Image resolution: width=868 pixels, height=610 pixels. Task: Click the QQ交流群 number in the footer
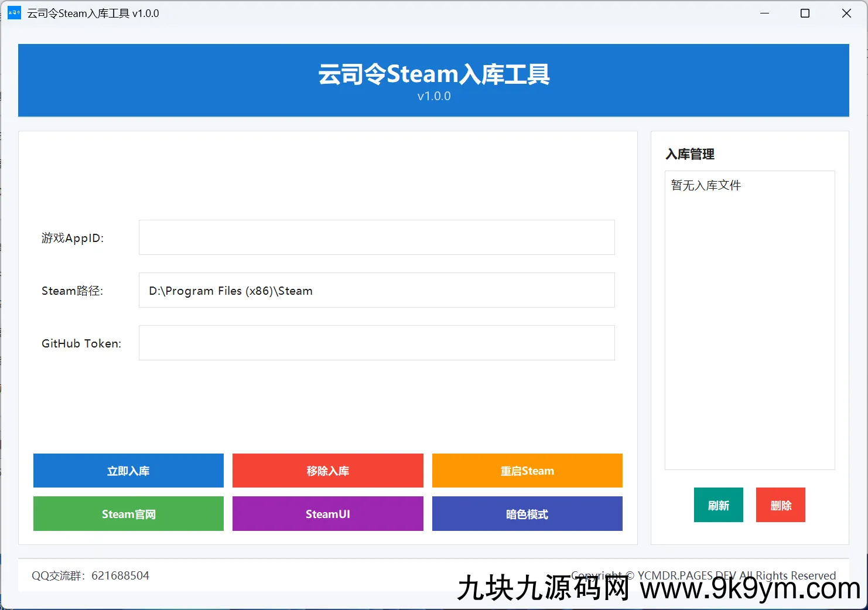tap(120, 575)
